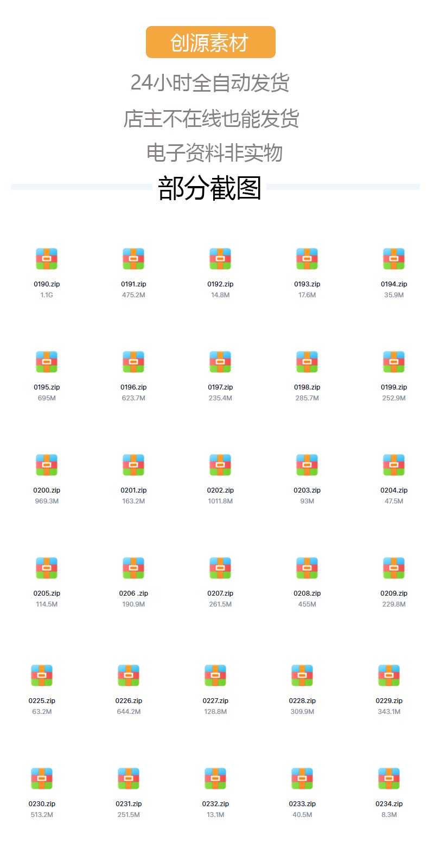Select the 0196.zip archive icon
The image size is (434, 868).
(x=133, y=362)
